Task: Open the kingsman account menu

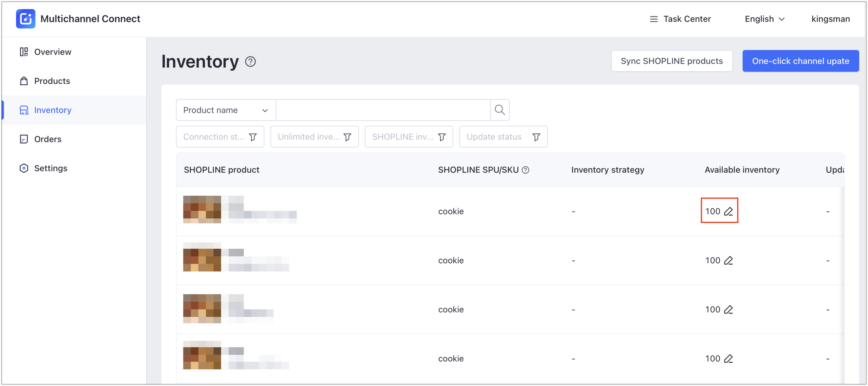Action: [x=830, y=19]
